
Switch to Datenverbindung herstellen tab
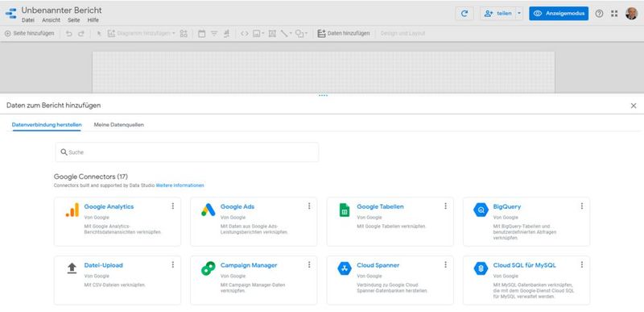coord(47,124)
